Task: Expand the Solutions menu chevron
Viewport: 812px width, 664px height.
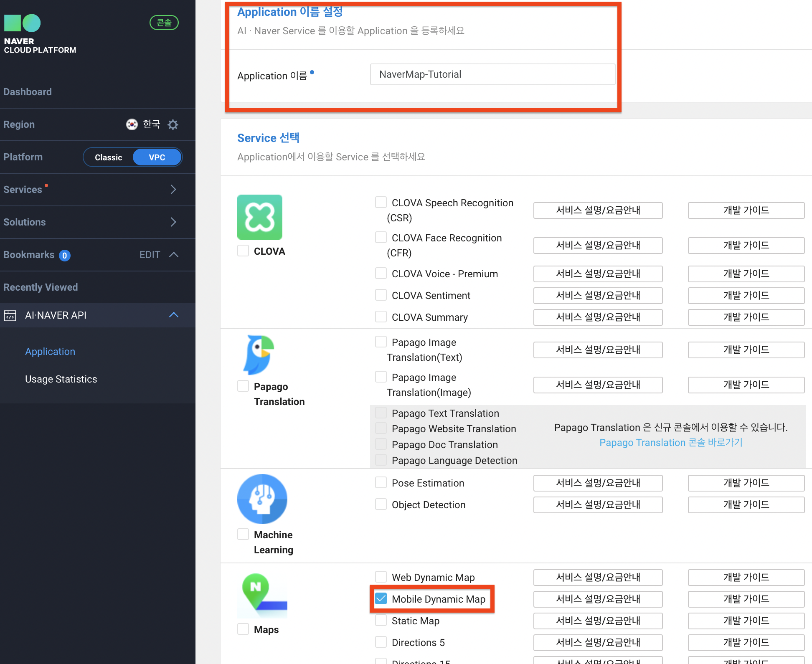Action: click(173, 222)
